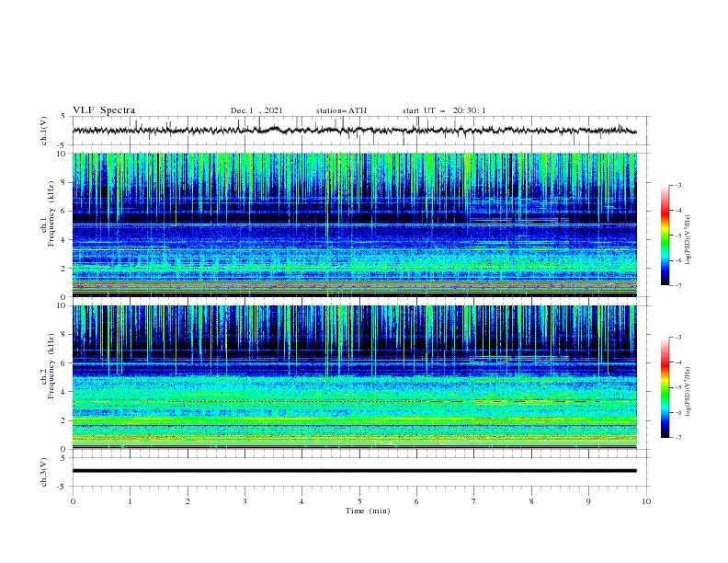Click the "-6" label on lower colorbar

click(677, 412)
